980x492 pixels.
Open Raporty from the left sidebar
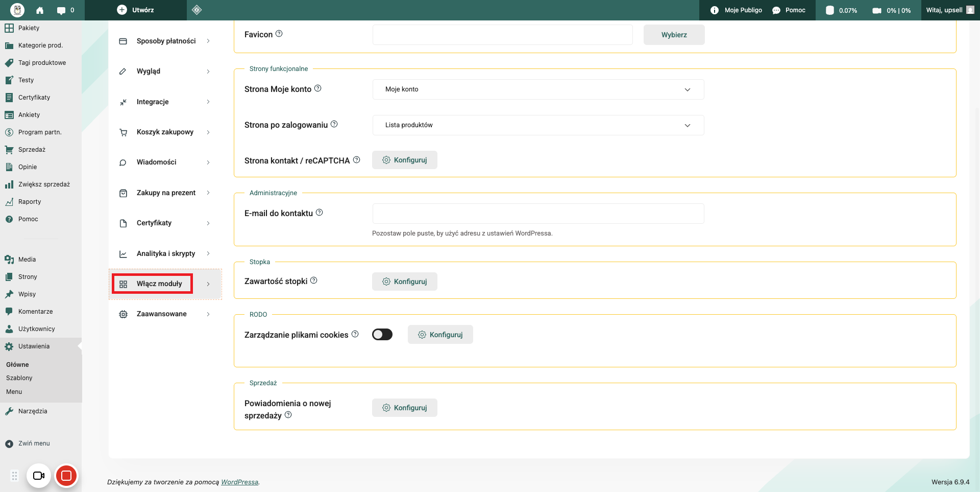coord(30,202)
